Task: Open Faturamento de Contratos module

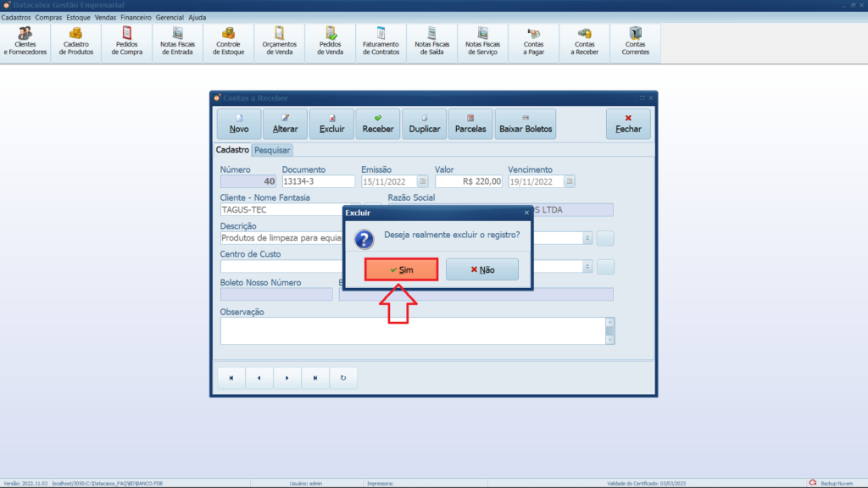Action: click(381, 42)
